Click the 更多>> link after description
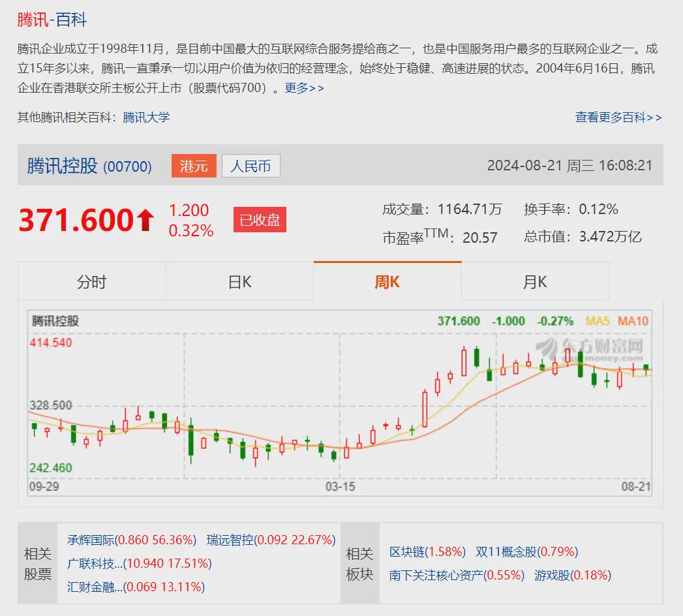Viewport: 683px width, 616px height. pyautogui.click(x=304, y=88)
